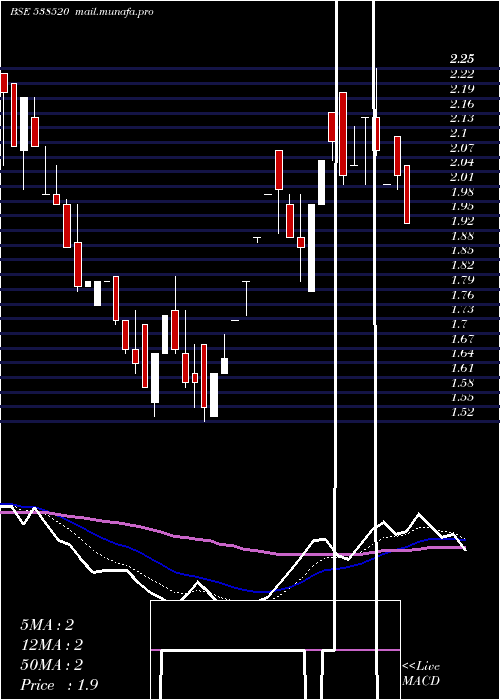Choose the 1.82 price label
Viewport: 500px width, 700px height.
coord(462,265)
